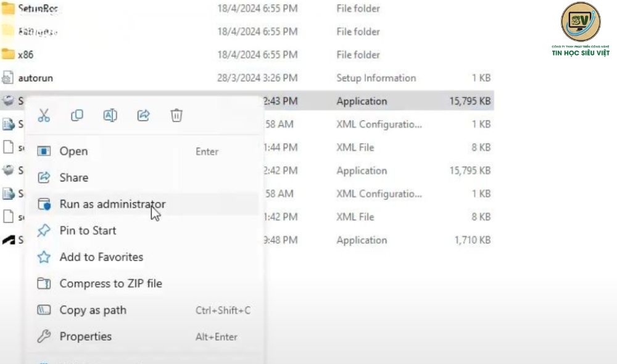Click the SetupRes folder icon
Image resolution: width=617 pixels, height=364 pixels.
(8, 8)
